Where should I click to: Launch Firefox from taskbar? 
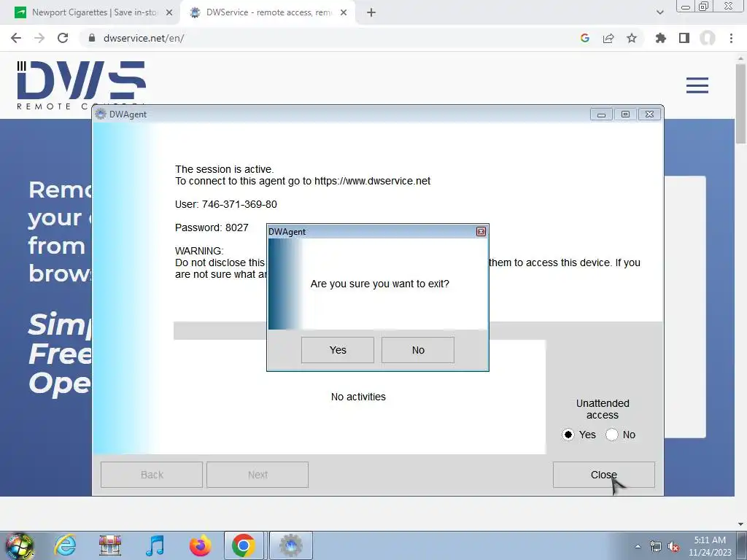[x=201, y=545]
